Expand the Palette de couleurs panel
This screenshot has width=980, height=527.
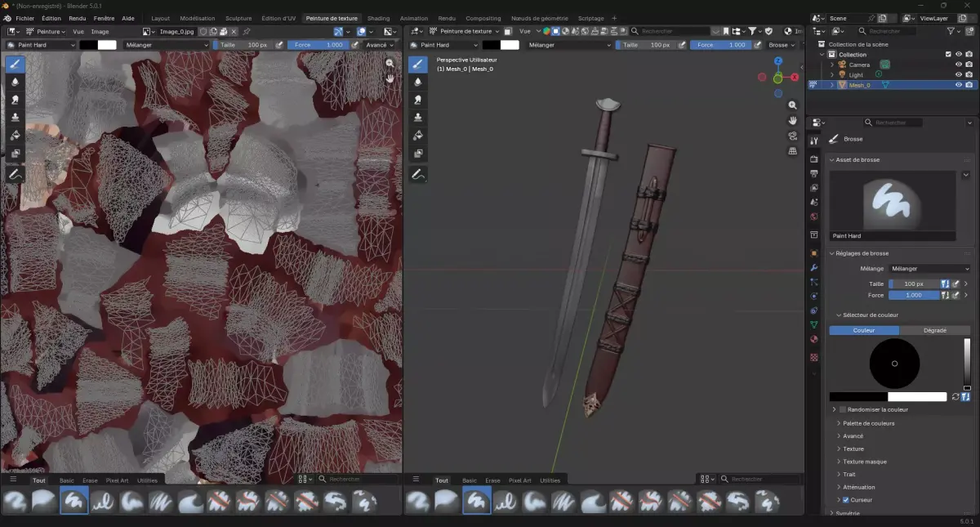[868, 423]
